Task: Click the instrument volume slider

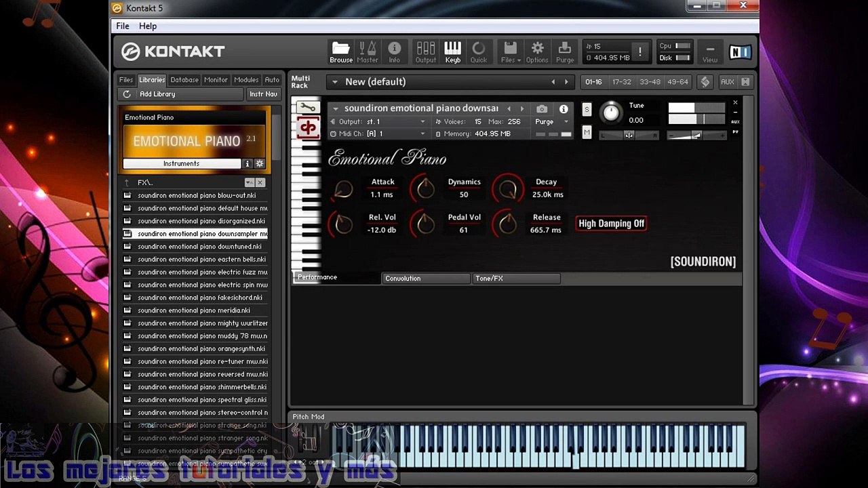Action: (696, 135)
